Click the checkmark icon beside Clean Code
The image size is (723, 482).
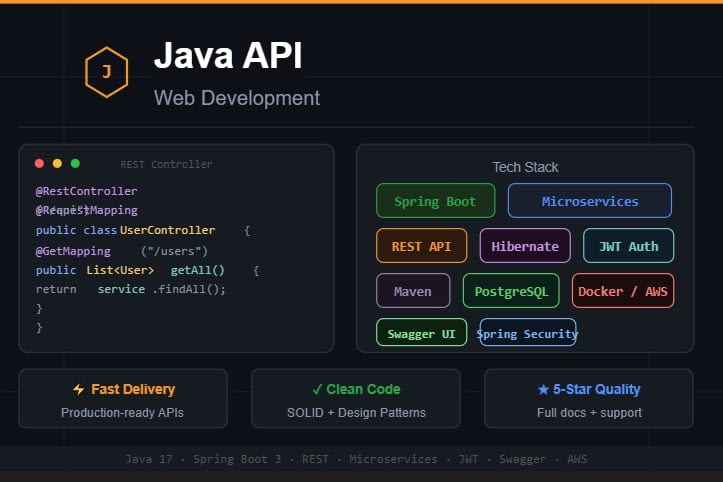317,389
